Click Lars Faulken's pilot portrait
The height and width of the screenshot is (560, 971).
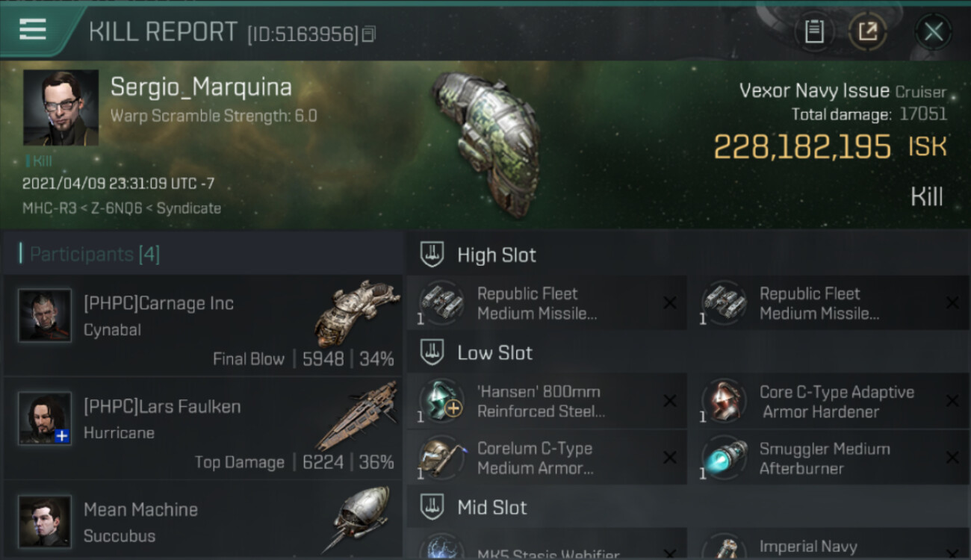click(x=45, y=418)
